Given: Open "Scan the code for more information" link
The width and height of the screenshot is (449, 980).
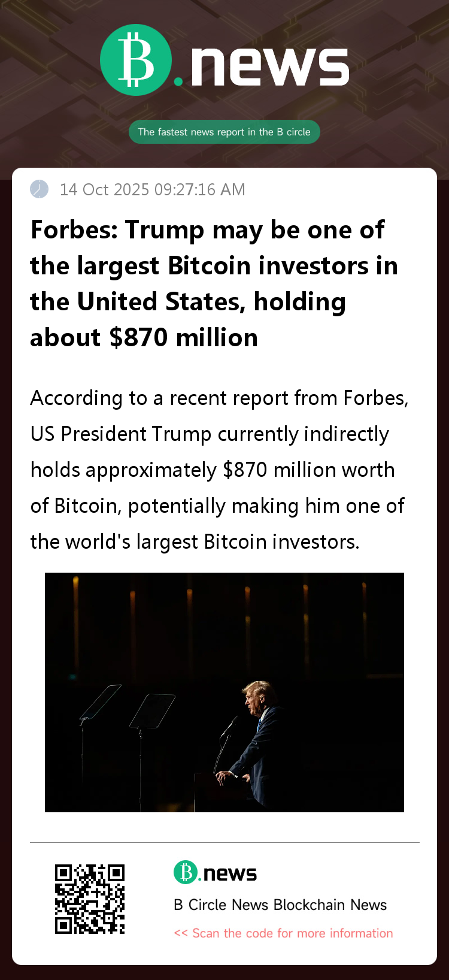Looking at the screenshot, I should pos(292,933).
